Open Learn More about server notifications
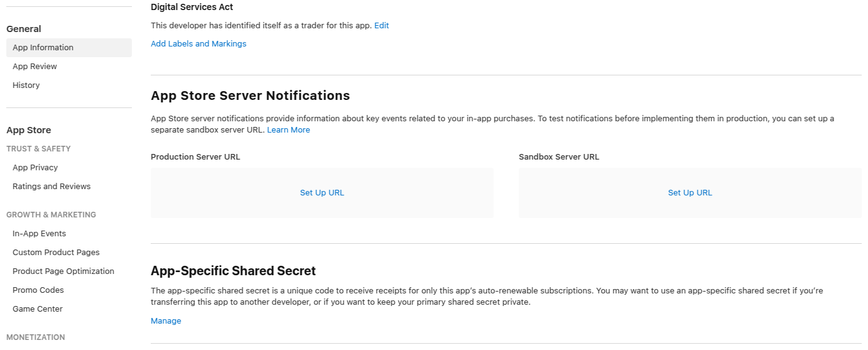 click(288, 130)
